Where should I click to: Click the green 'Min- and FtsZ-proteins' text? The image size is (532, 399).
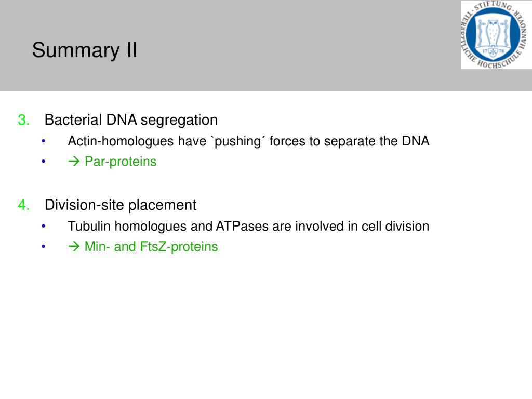coord(151,247)
